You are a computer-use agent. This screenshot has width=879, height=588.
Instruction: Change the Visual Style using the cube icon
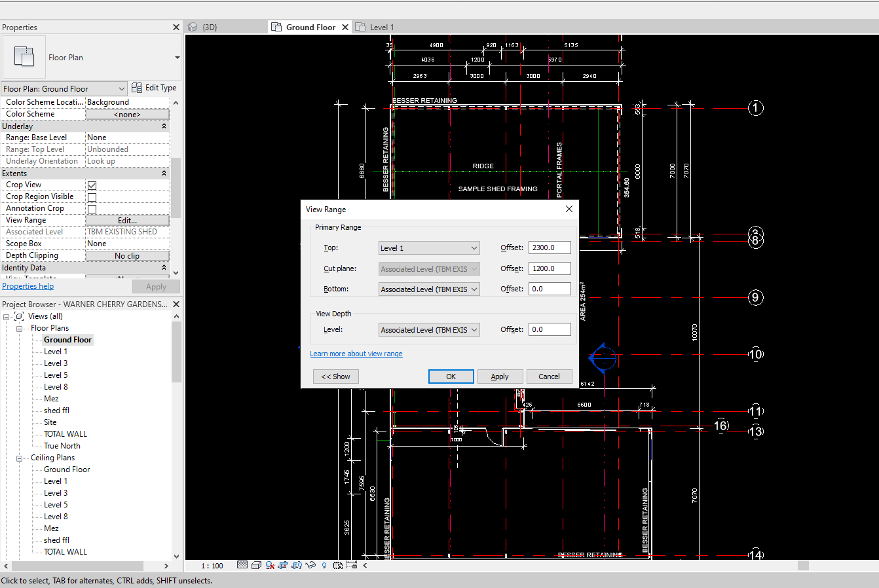[x=256, y=565]
